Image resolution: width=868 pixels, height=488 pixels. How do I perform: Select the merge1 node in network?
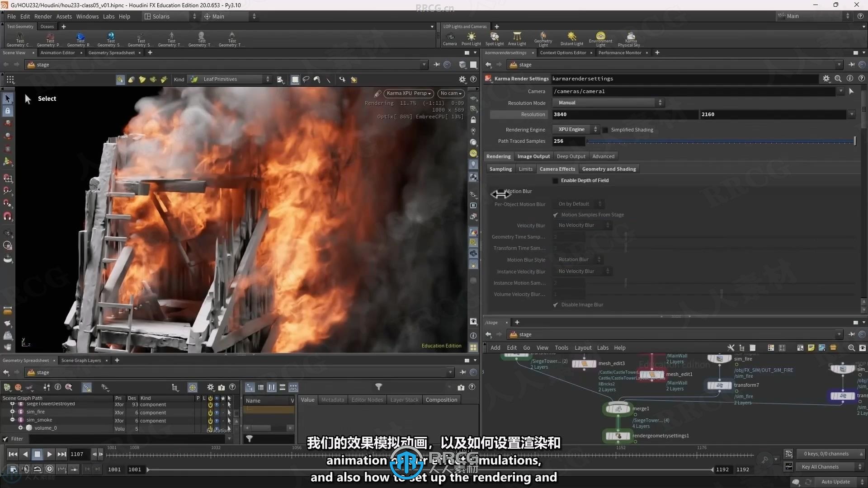(x=618, y=409)
